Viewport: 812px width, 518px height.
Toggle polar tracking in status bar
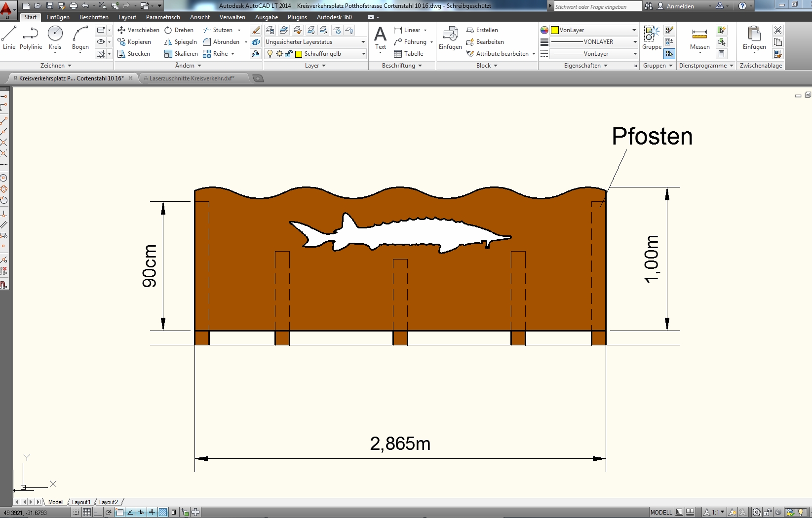tap(109, 513)
